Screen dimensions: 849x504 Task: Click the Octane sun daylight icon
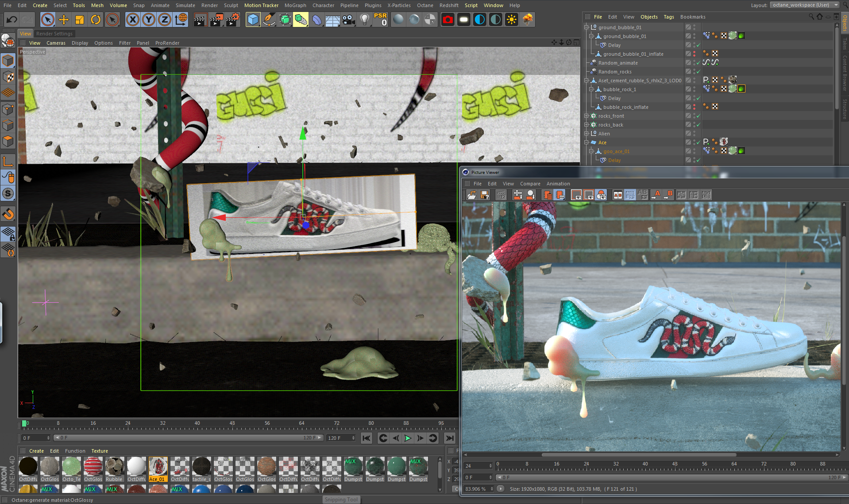511,19
